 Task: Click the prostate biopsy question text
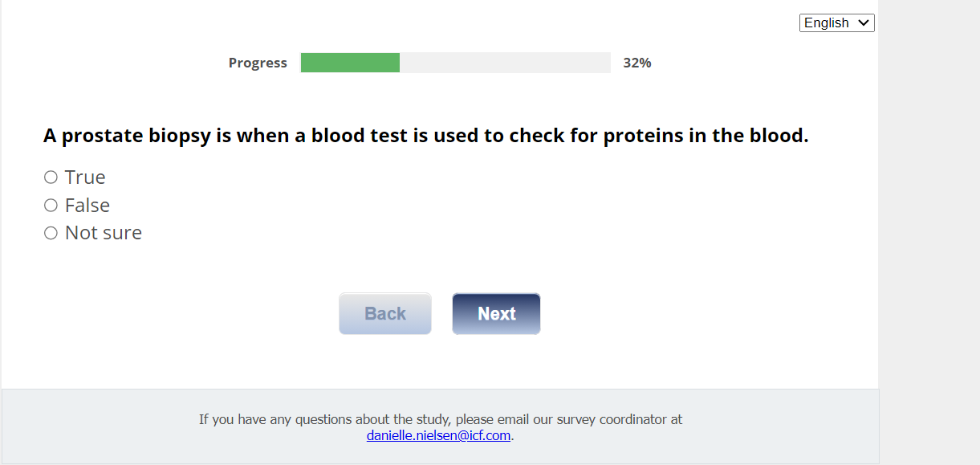coord(425,137)
